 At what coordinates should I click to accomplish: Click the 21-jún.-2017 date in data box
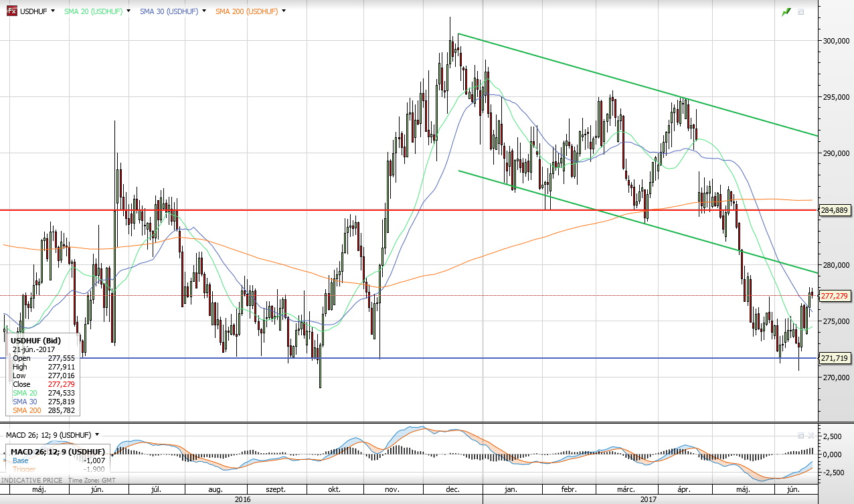(x=33, y=349)
